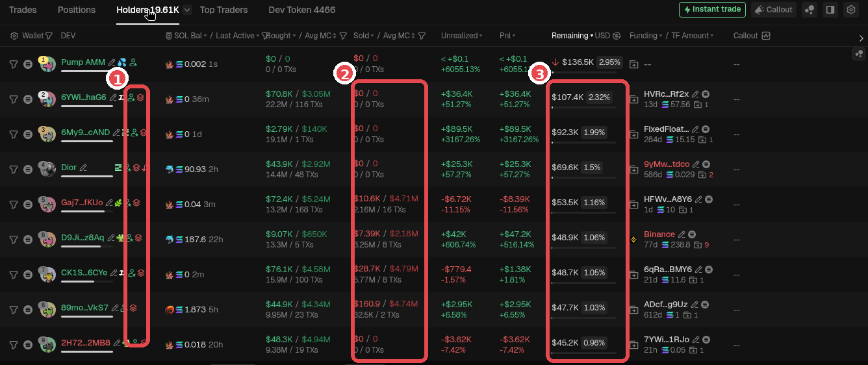
Task: Click bubble map icon below the right arrow
Action: (859, 54)
